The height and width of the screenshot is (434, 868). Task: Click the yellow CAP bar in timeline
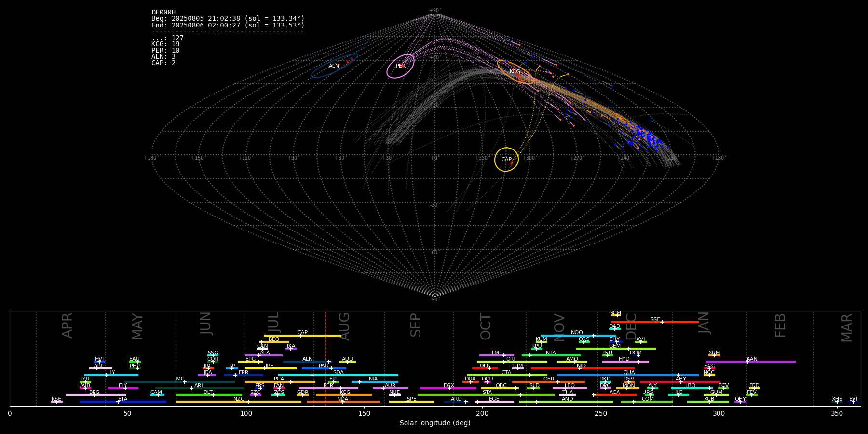pos(302,336)
